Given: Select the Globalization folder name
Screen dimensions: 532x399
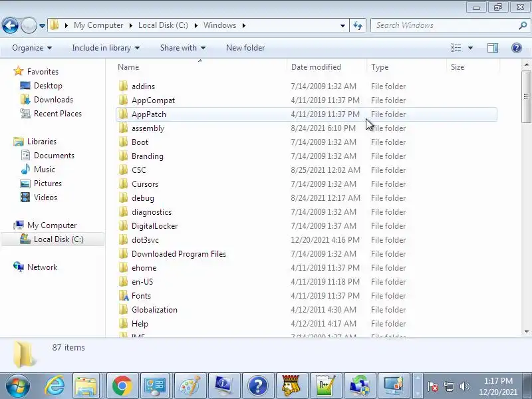Looking at the screenshot, I should [x=154, y=310].
